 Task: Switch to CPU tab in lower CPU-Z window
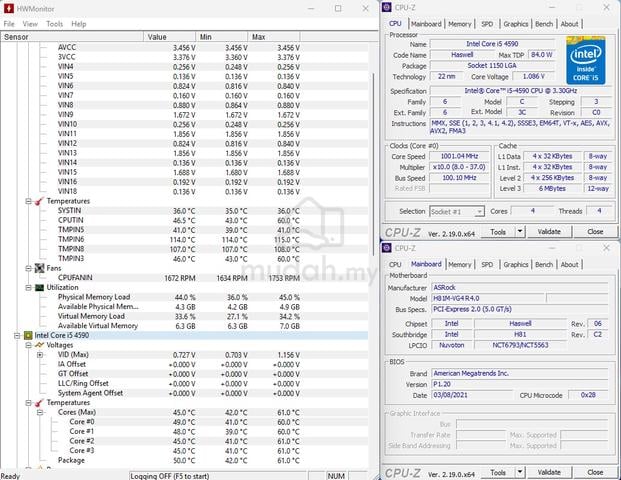[x=395, y=265]
